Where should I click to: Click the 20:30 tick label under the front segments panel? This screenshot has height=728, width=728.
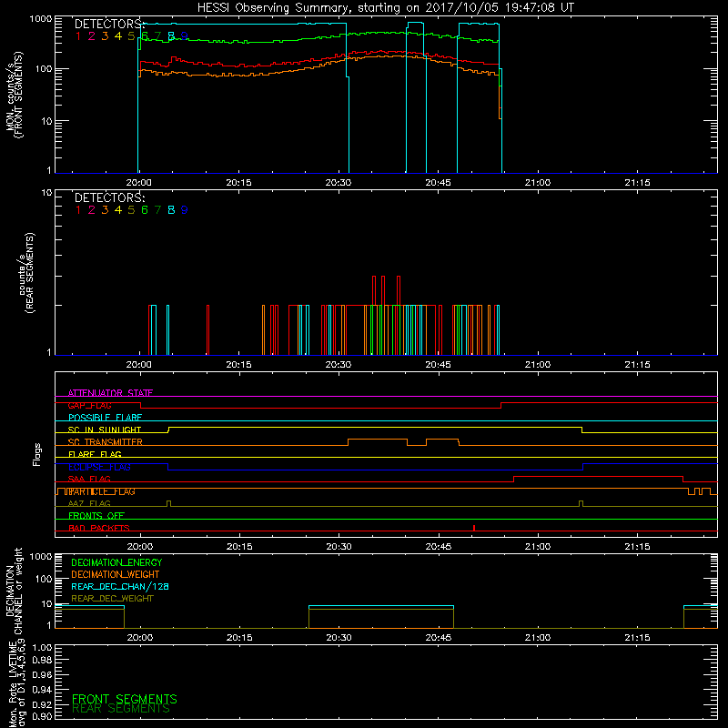[339, 183]
